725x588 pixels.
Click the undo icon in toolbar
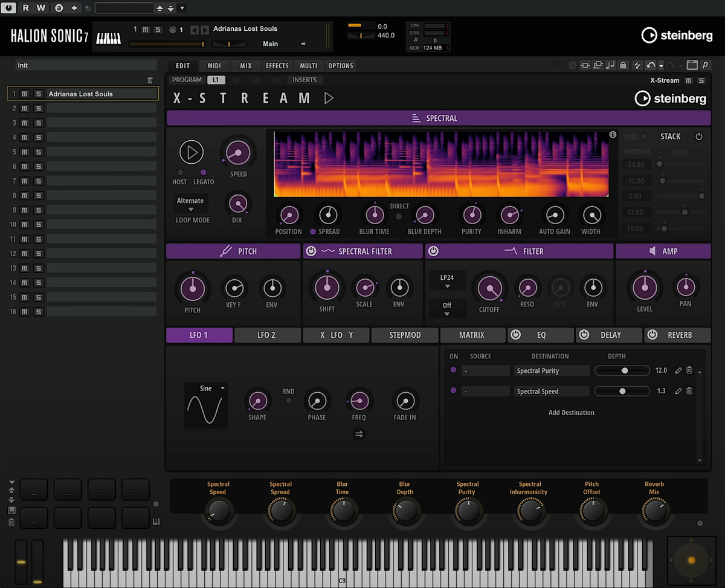tap(650, 65)
